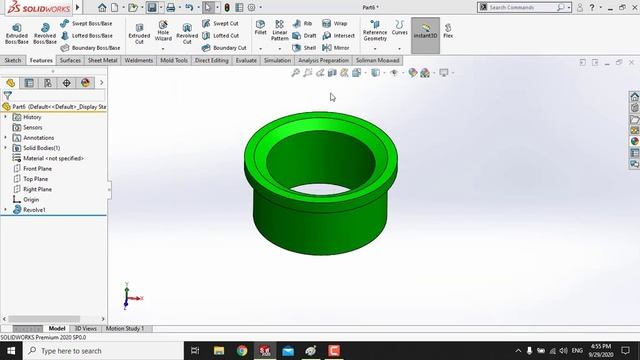Expand the Reference Geometry dropdown arrow
The image size is (640, 360).
tap(375, 49)
